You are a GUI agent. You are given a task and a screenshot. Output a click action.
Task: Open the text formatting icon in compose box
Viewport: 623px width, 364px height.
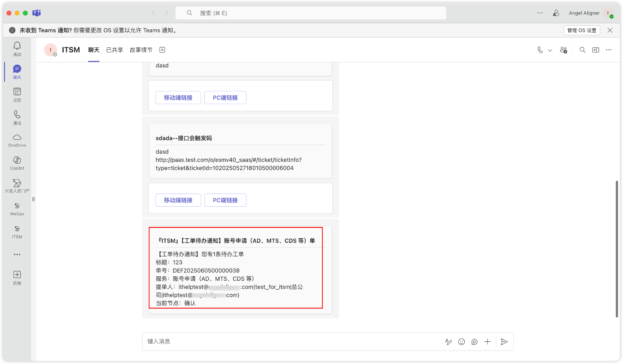click(x=448, y=342)
